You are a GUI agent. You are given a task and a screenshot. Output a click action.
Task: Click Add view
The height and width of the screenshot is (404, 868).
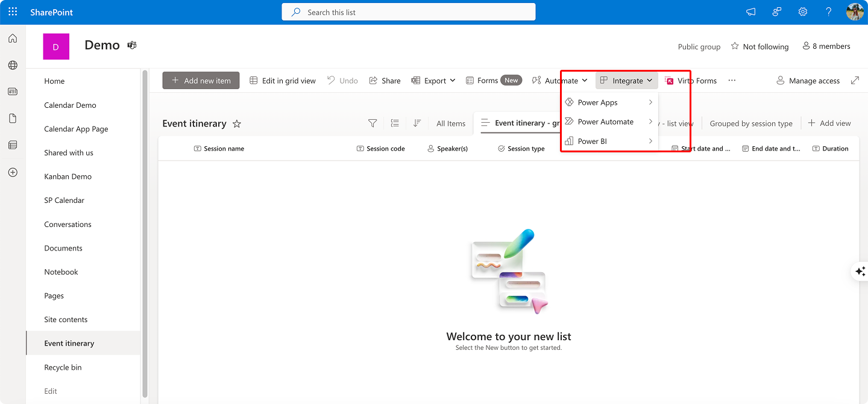tap(829, 123)
